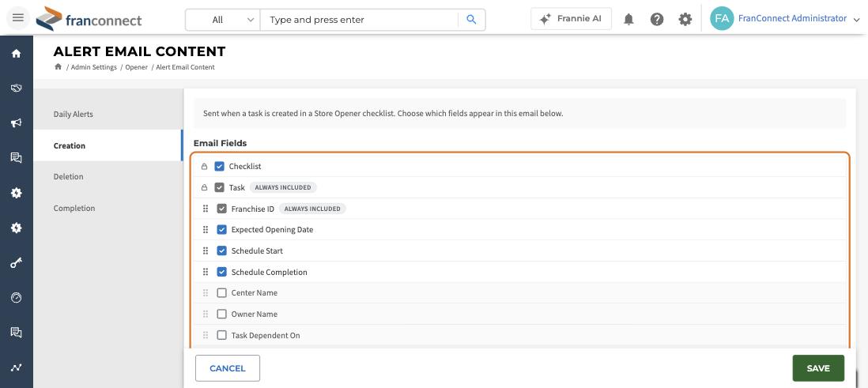The image size is (868, 388).
Task: Click the ALWAYS INCLUDED badge beside Franchise ID
Action: tap(312, 209)
